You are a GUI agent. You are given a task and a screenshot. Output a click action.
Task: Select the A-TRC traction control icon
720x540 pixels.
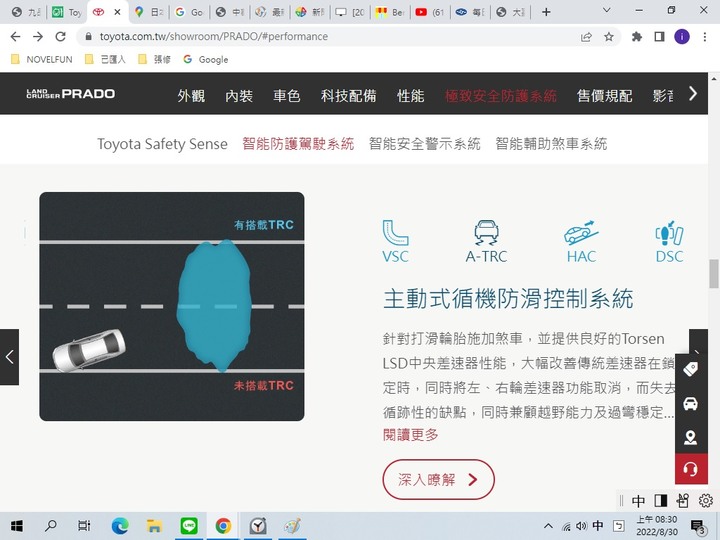(x=486, y=241)
